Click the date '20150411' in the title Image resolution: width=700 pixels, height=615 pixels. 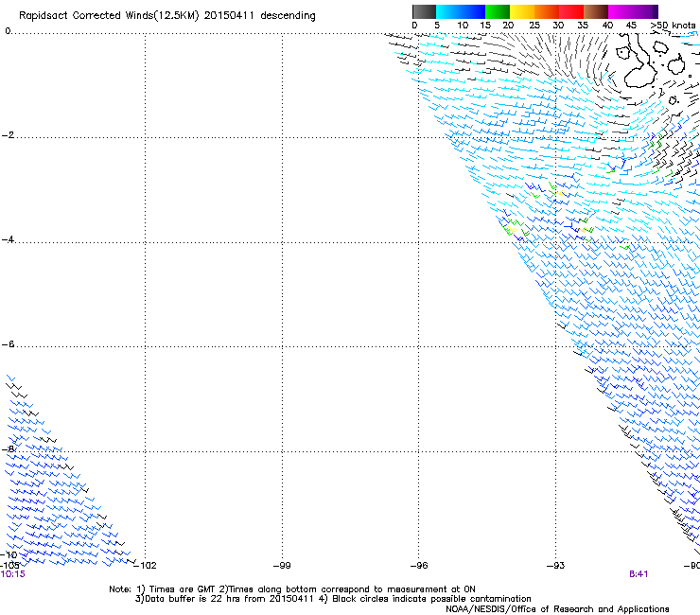[x=229, y=16]
